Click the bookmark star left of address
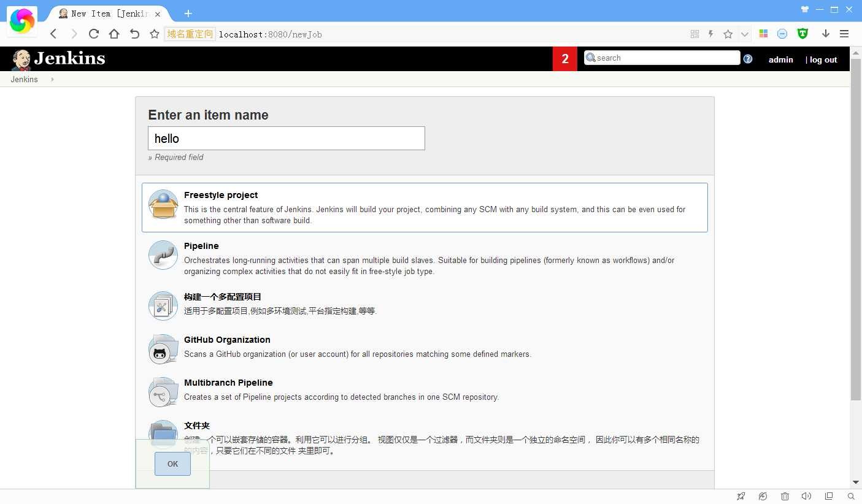862x504 pixels. (155, 34)
